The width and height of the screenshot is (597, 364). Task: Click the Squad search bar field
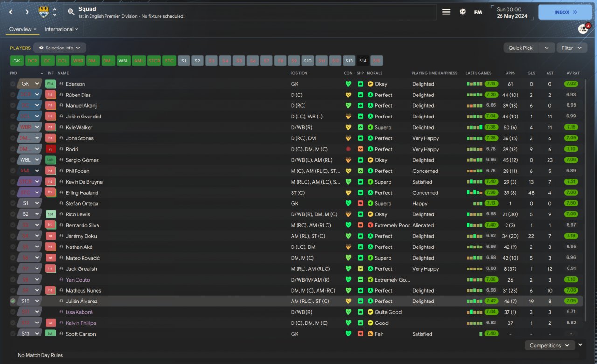(x=251, y=12)
